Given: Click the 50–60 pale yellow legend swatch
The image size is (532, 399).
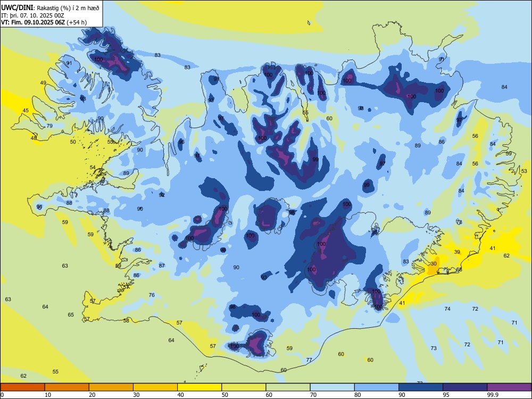Looking at the screenshot, I should tap(244, 387).
